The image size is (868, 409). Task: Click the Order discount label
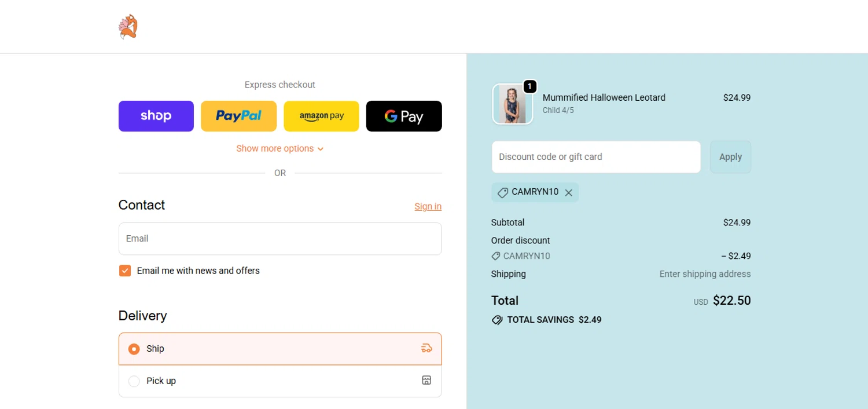(521, 240)
